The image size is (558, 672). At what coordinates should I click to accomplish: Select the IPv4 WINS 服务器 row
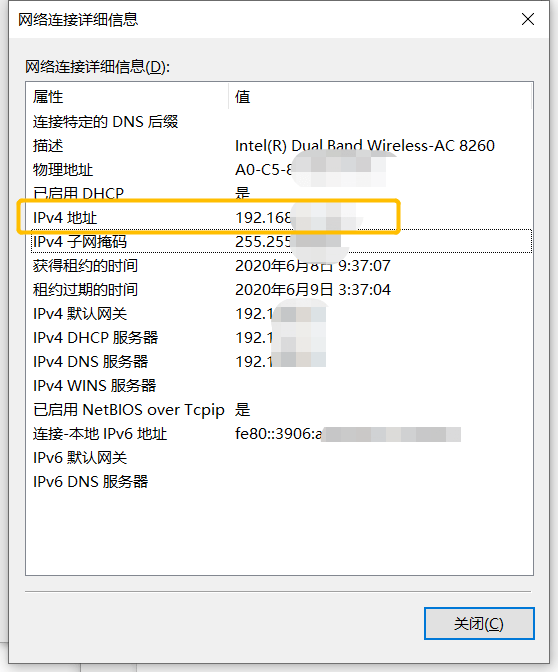(x=281, y=386)
